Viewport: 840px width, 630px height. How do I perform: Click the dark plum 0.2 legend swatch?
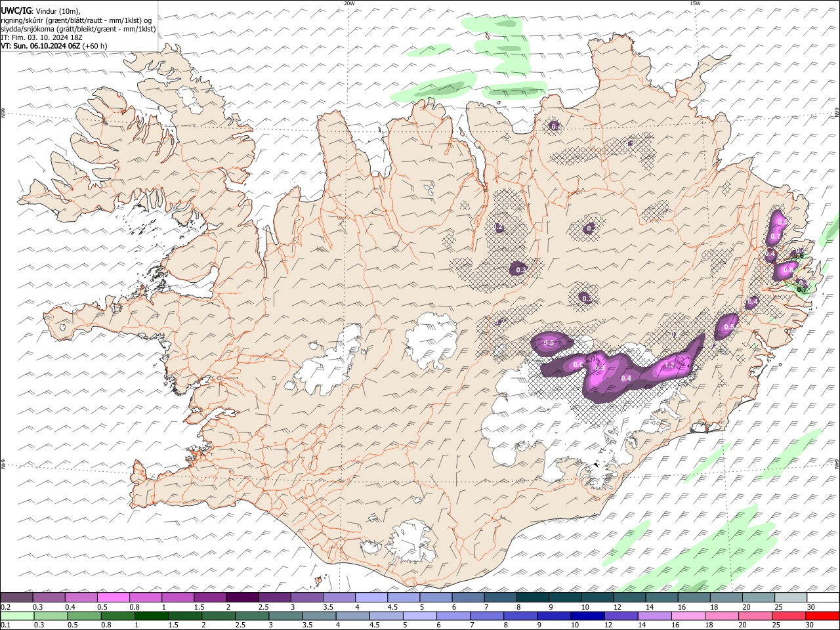(16, 598)
